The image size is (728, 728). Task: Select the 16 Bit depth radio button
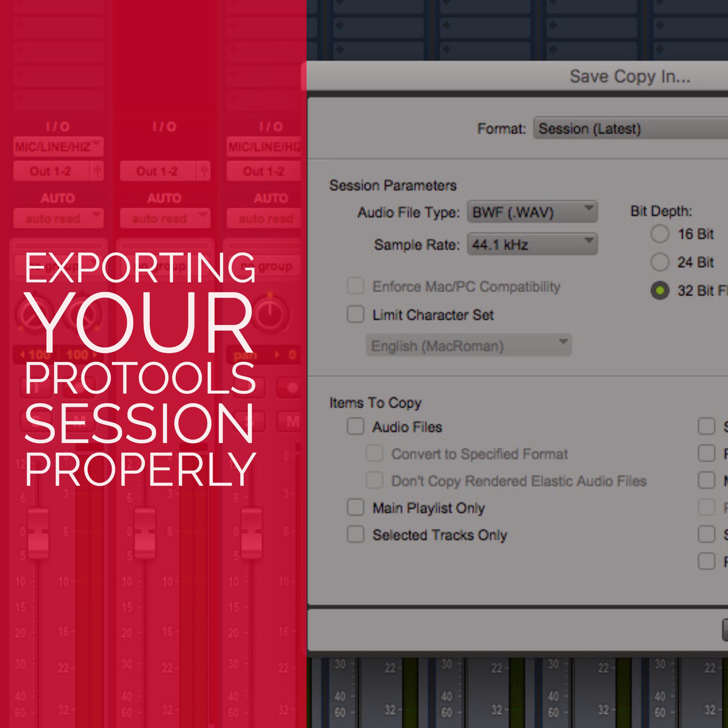click(659, 234)
